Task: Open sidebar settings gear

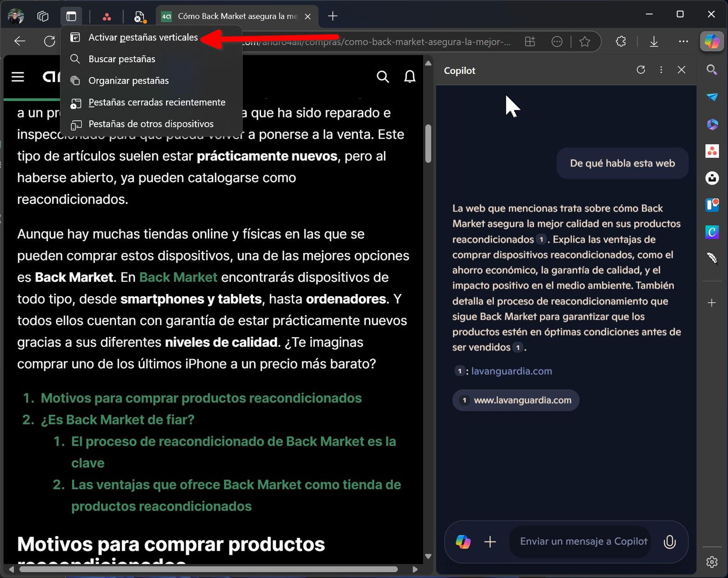Action: click(x=712, y=562)
